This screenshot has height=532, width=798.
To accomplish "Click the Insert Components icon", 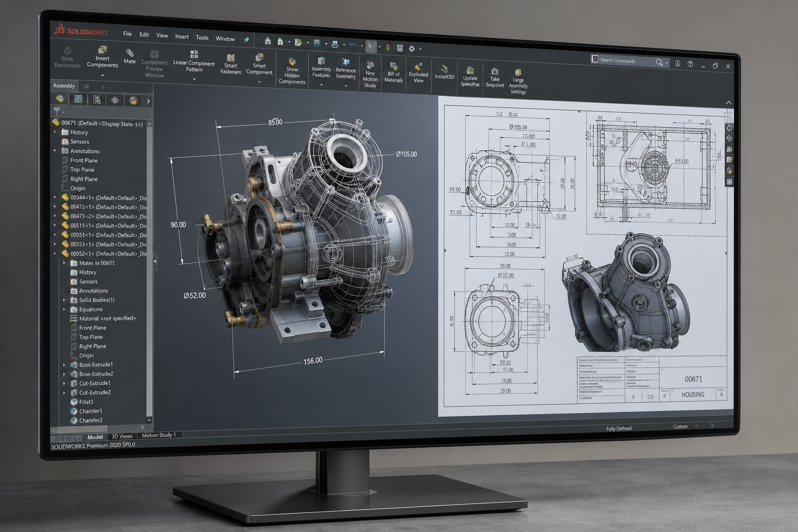I will point(102,50).
